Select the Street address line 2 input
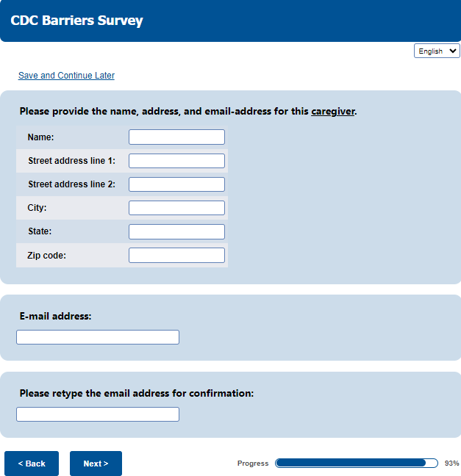 point(176,184)
